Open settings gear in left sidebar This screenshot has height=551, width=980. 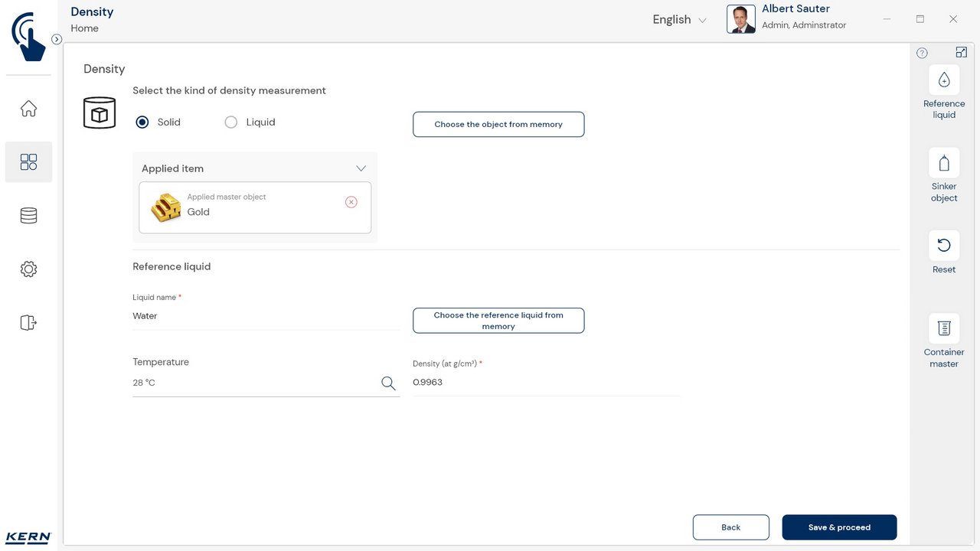point(28,269)
